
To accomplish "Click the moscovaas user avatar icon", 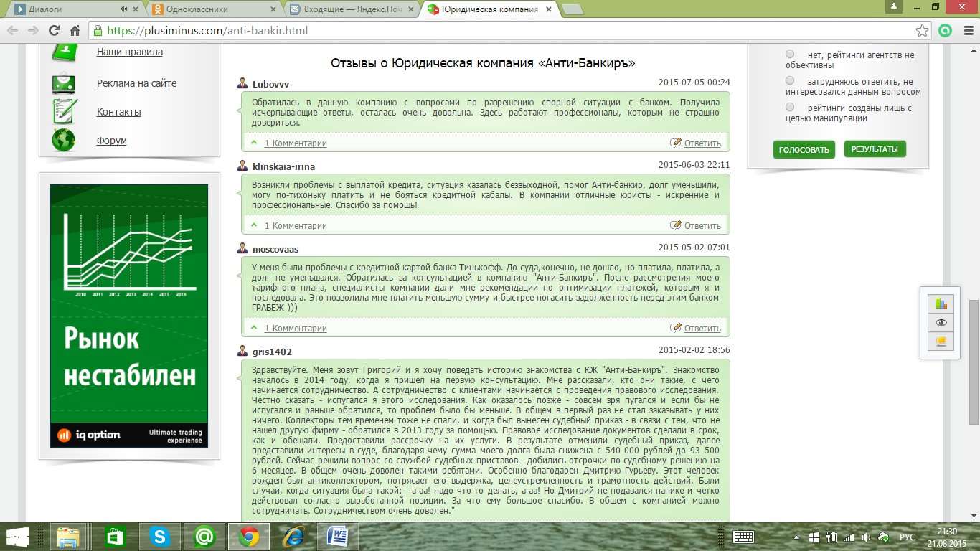I will (x=242, y=248).
